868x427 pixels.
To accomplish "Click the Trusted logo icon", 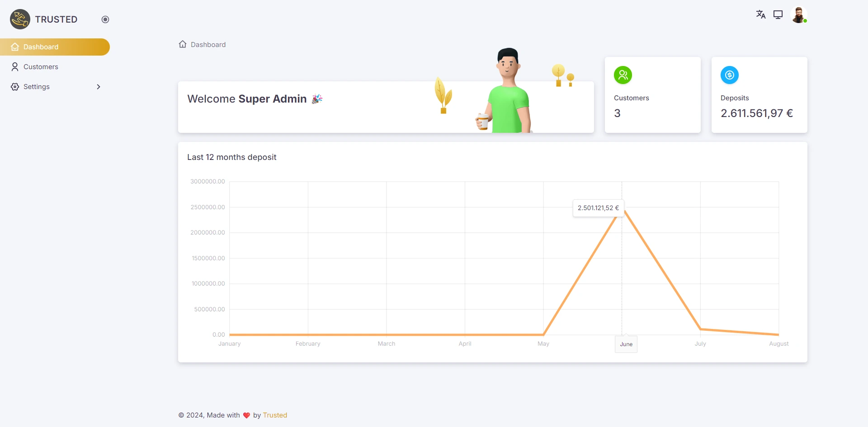I will click(20, 19).
